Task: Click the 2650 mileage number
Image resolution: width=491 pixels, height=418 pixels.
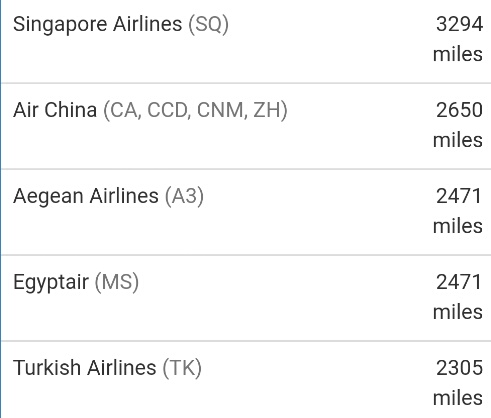Action: coord(460,110)
